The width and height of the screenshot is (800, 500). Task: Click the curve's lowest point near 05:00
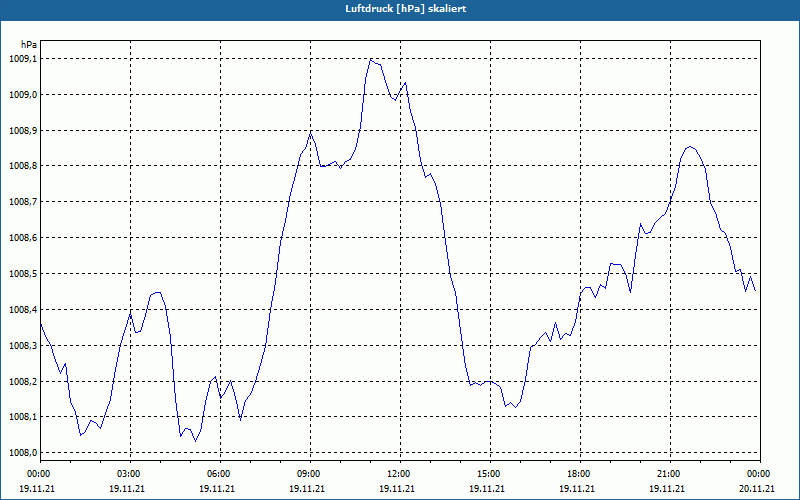[195, 441]
